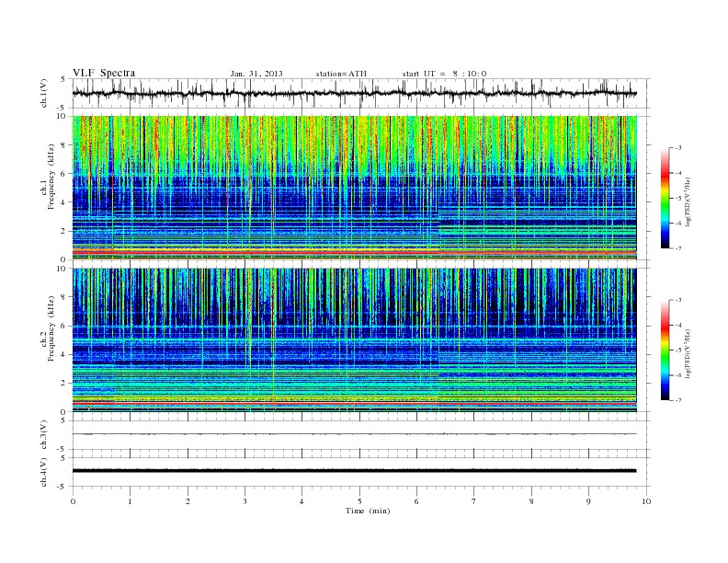Click the "ch.4(V)" axis label
728x563 pixels.
(44, 472)
